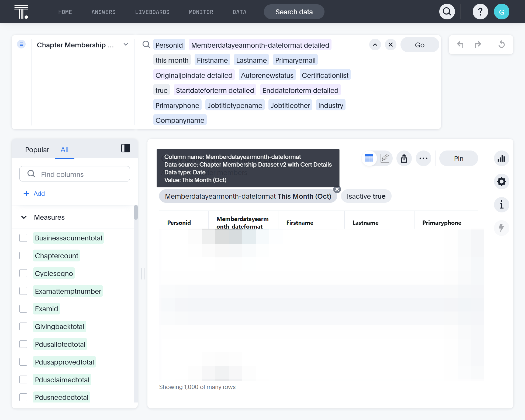Click the ThoughtSpot logo icon
This screenshot has width=525, height=420.
(x=21, y=12)
